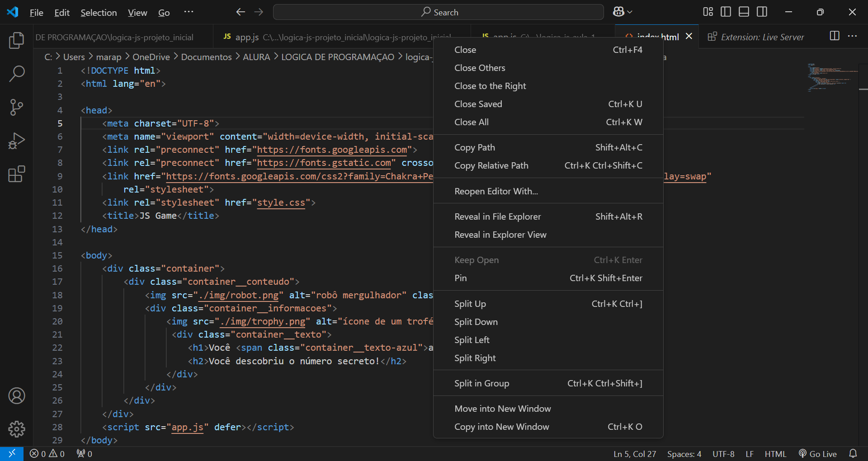
Task: Click the code minimap preview
Action: point(832,77)
